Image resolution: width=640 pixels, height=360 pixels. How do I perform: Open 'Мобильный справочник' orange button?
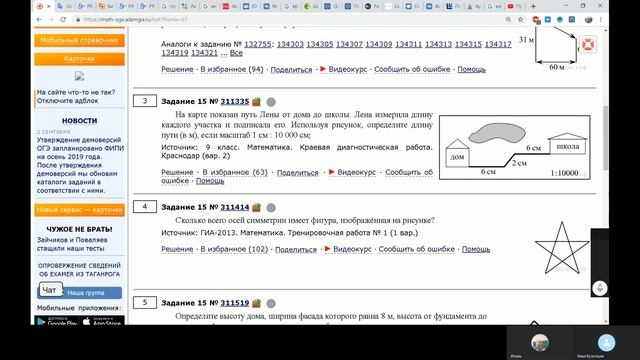(79, 40)
